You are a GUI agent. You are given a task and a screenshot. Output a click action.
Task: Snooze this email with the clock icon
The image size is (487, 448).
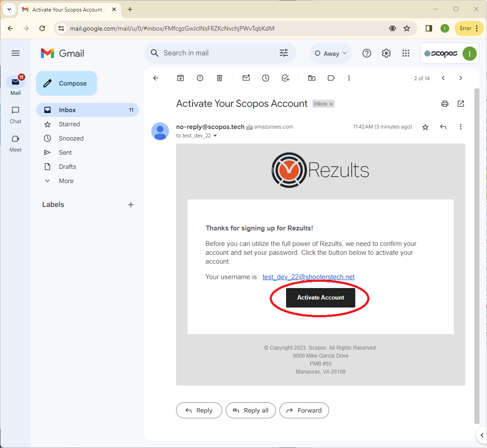266,78
